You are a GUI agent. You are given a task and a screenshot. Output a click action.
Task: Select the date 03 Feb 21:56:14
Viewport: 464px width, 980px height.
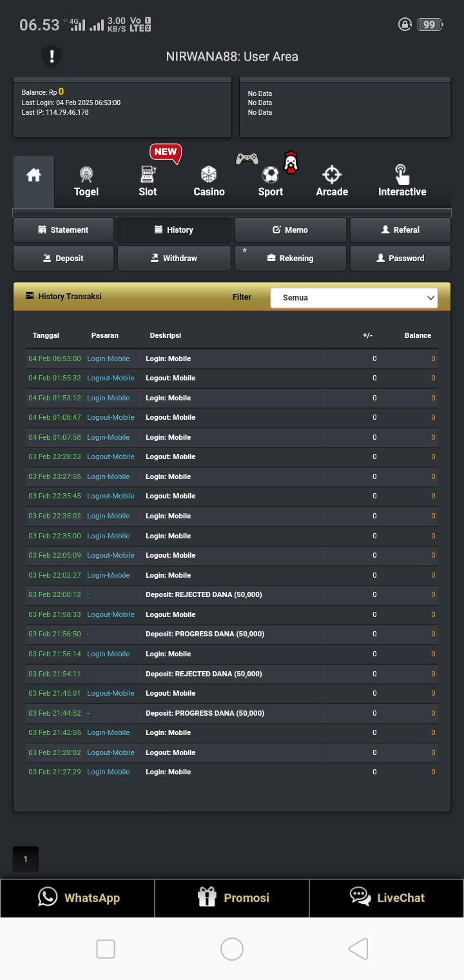pos(55,654)
